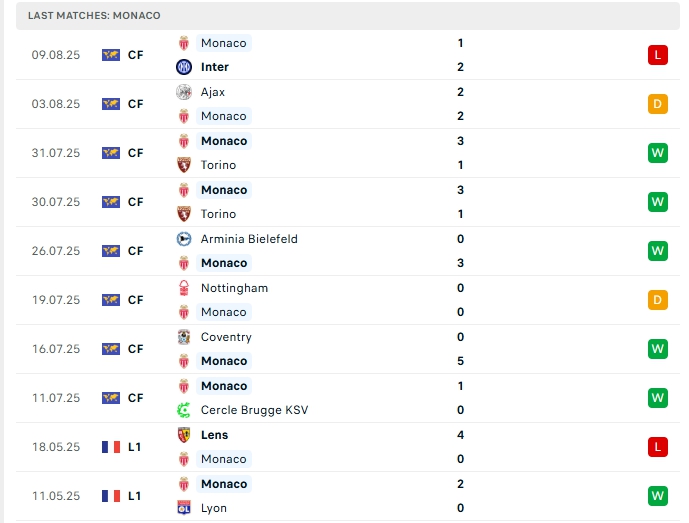Click the red L badge for Inter match
This screenshot has height=523, width=689.
tap(657, 55)
